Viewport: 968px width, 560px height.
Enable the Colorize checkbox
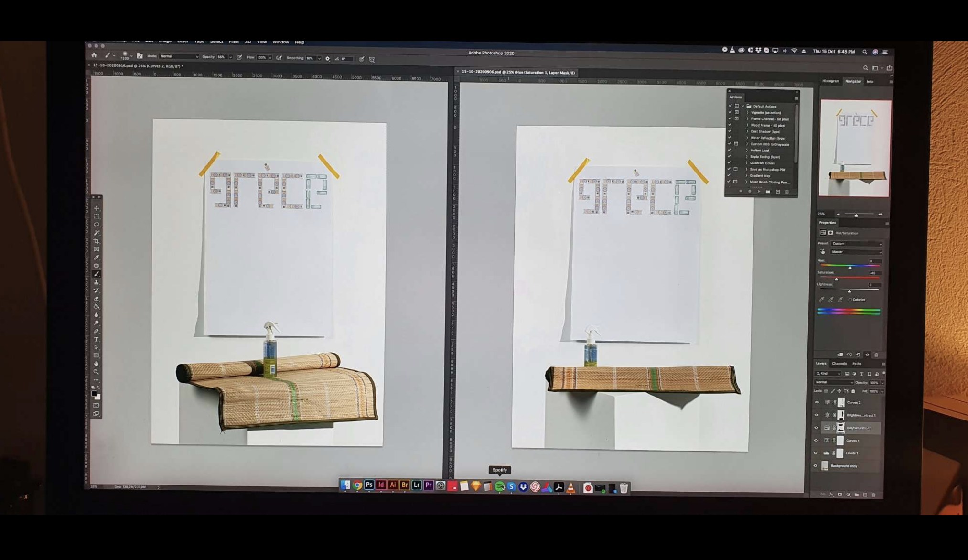tap(850, 300)
